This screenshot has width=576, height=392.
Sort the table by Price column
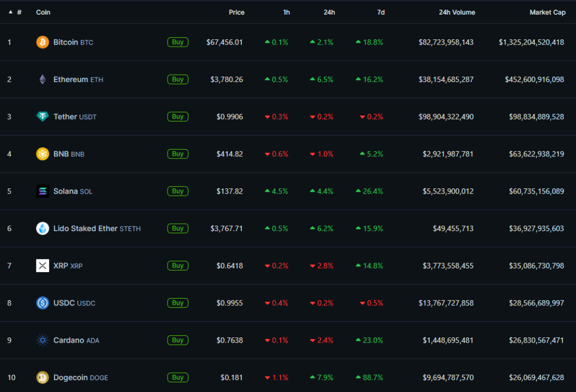coord(236,12)
